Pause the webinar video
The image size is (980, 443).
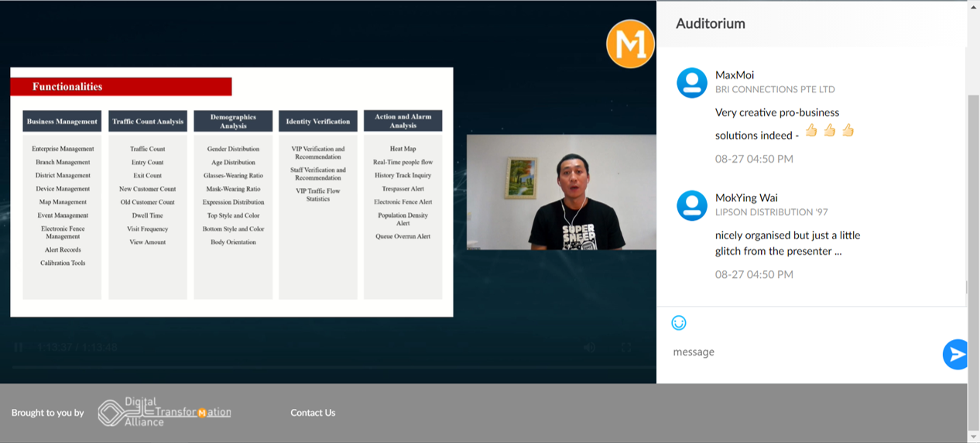(x=19, y=348)
